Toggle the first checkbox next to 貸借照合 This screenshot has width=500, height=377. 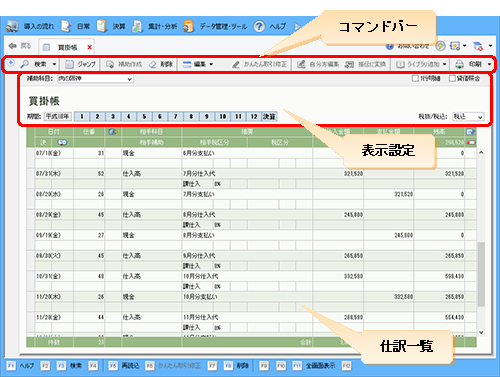tap(415, 78)
